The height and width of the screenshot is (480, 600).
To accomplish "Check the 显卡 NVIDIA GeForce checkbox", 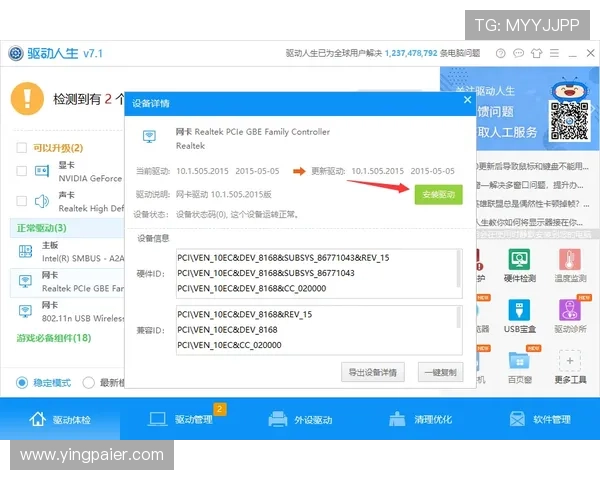I will [22, 171].
